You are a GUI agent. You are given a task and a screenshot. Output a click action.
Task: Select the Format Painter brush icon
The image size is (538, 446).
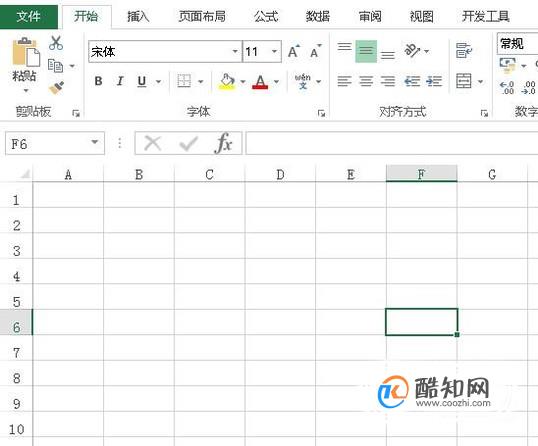56,87
